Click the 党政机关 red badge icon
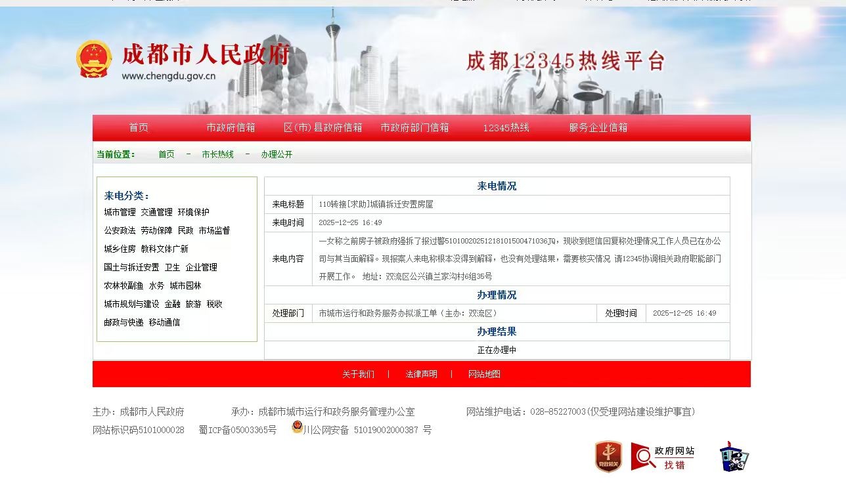Screen dimensions: 846x504 608,456
